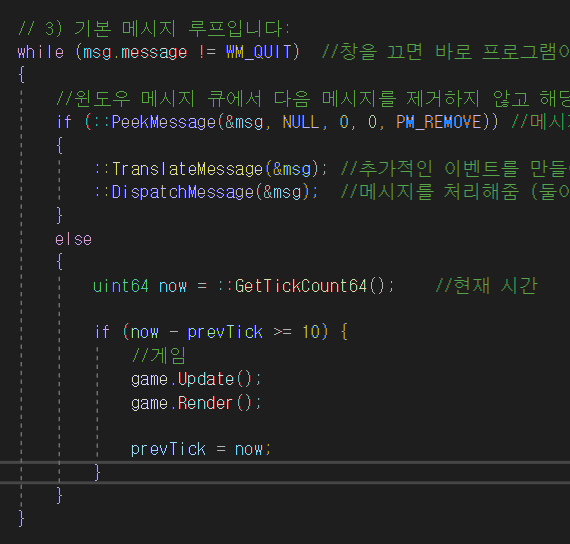This screenshot has height=544, width=570.
Task: Click 'prevTick' inside the if condition
Action: (225, 333)
